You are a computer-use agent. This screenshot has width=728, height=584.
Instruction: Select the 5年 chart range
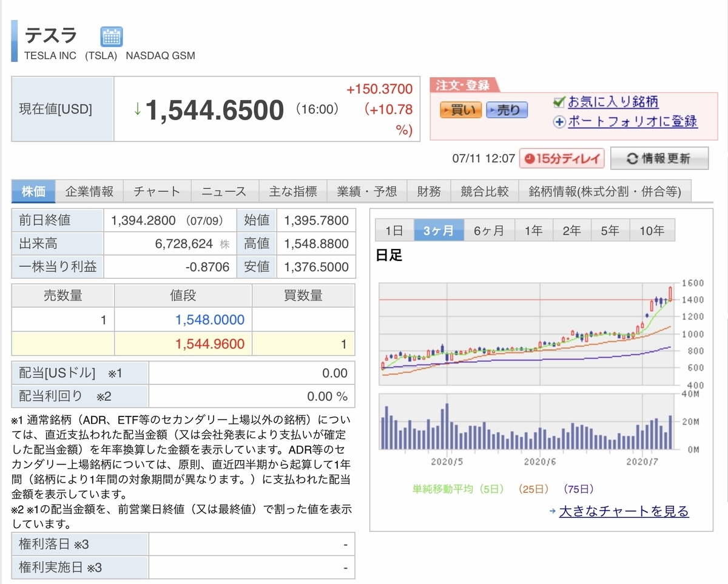(x=610, y=231)
